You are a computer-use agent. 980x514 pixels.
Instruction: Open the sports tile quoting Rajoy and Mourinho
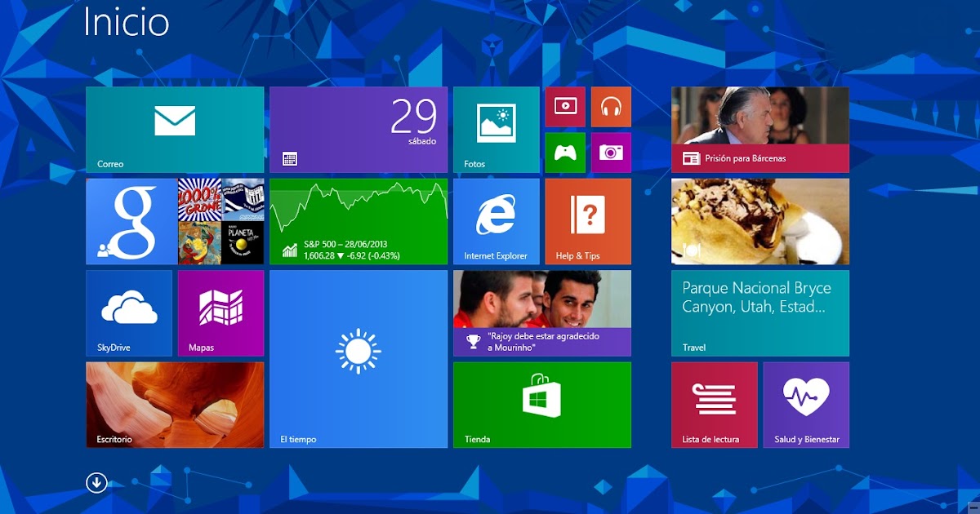(x=542, y=313)
